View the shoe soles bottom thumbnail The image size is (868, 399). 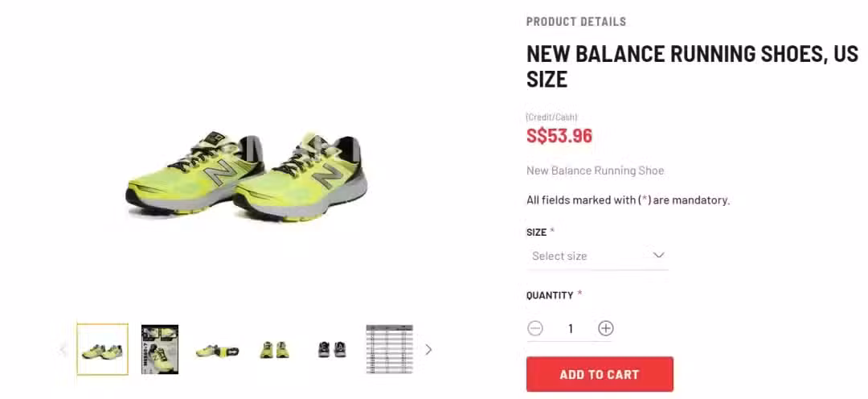(x=332, y=350)
